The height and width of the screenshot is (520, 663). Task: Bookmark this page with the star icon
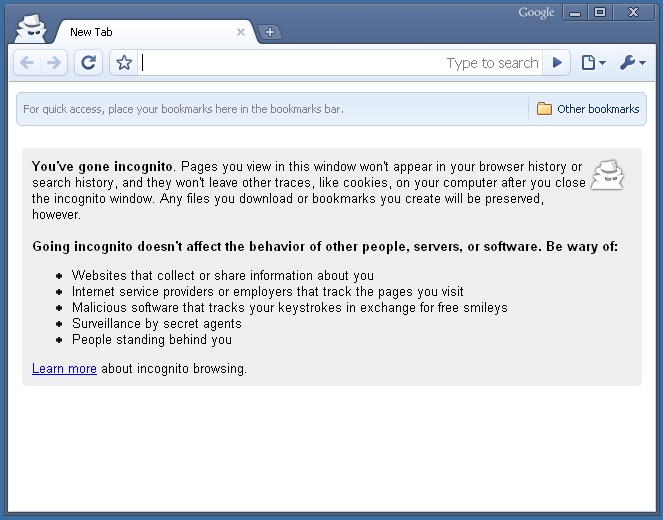click(124, 63)
